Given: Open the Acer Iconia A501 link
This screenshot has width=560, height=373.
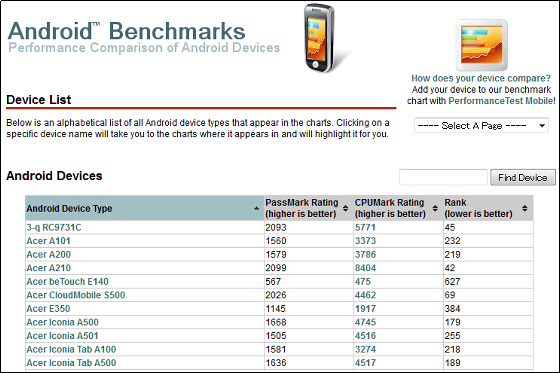Looking at the screenshot, I should click(x=62, y=336).
